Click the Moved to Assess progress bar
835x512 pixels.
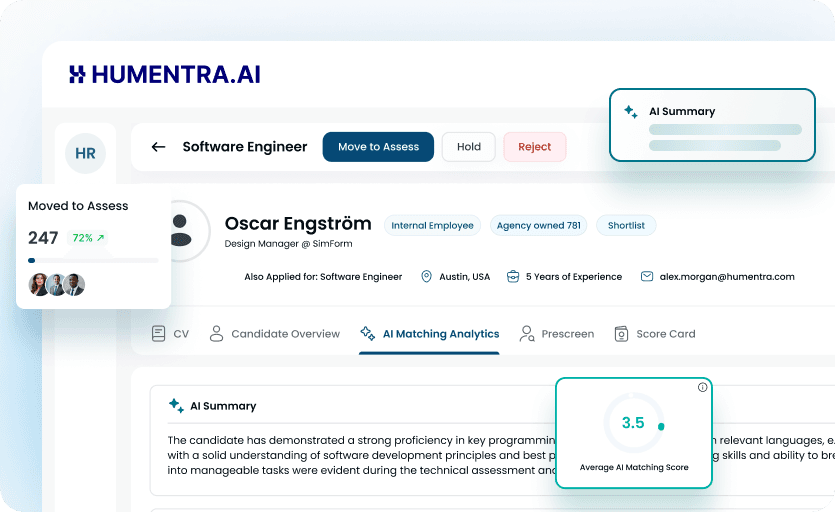(x=93, y=261)
